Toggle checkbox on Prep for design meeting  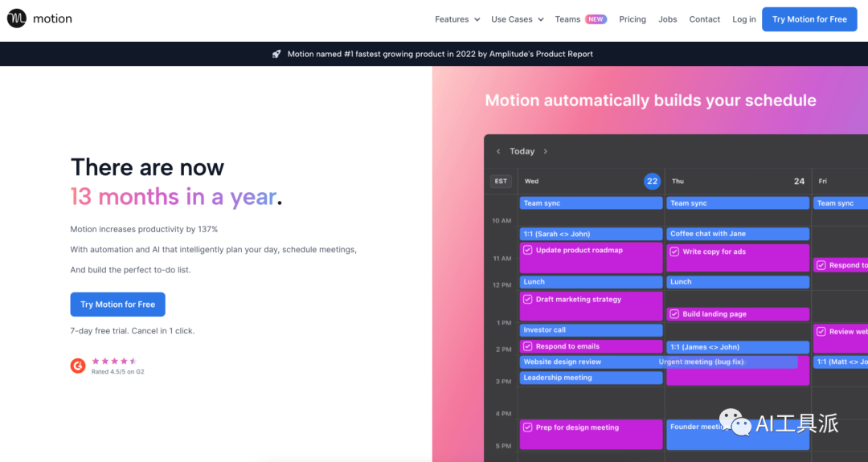click(527, 427)
